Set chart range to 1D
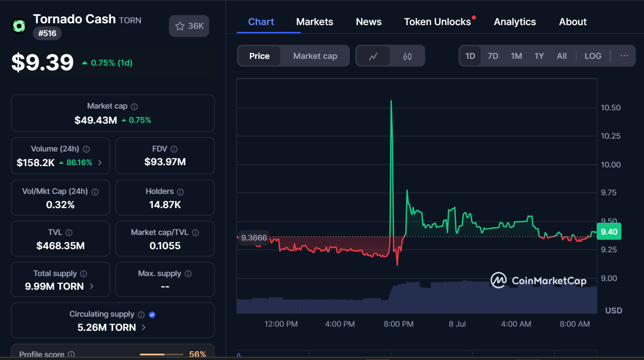 coord(470,56)
